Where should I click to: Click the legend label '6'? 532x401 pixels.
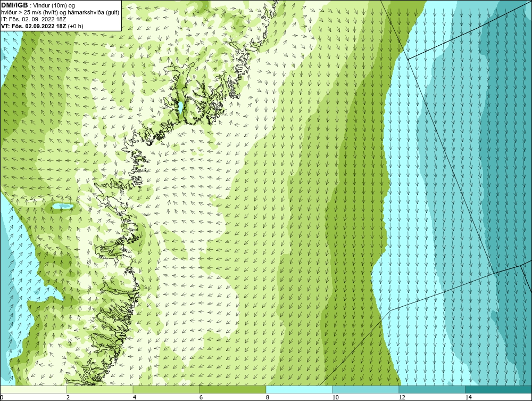(x=201, y=397)
